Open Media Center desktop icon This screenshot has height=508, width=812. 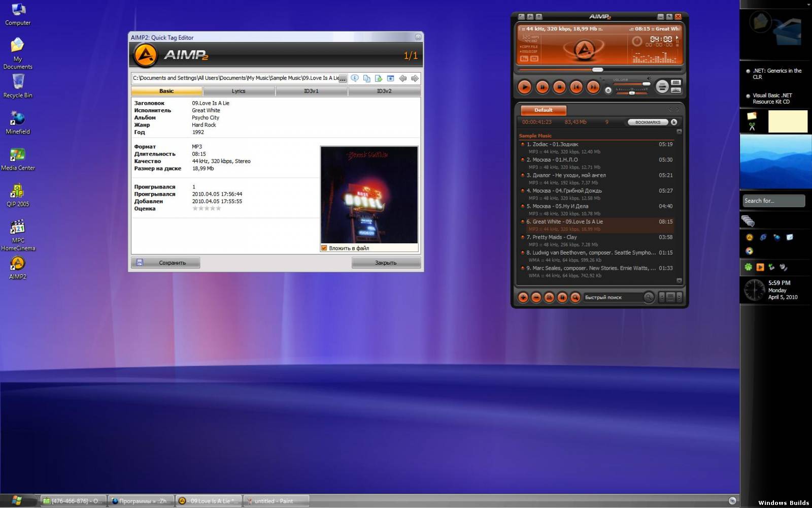(18, 159)
